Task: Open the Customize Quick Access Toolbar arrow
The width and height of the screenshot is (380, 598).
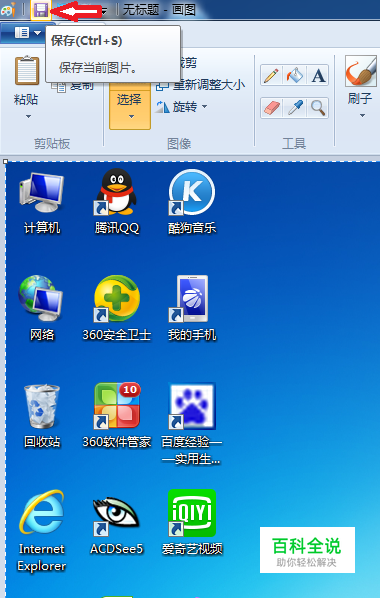Action: [x=103, y=11]
